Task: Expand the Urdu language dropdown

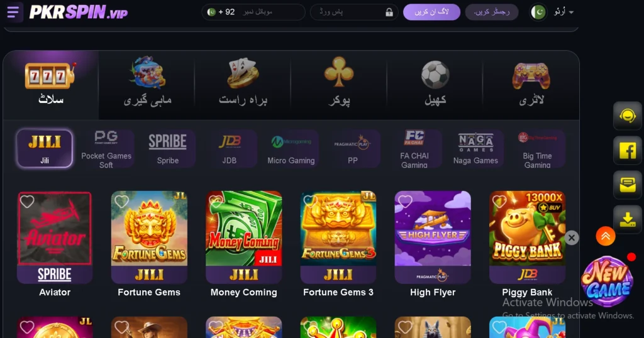Action: 563,13
